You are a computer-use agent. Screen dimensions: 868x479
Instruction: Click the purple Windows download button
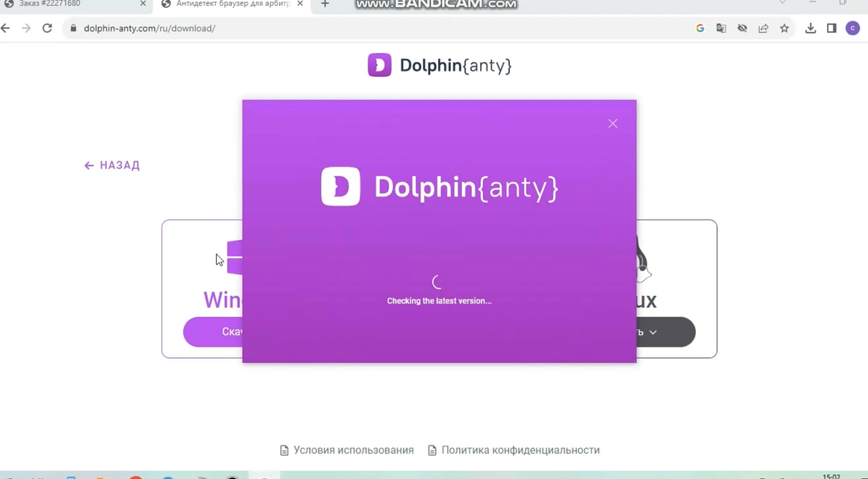(x=213, y=332)
